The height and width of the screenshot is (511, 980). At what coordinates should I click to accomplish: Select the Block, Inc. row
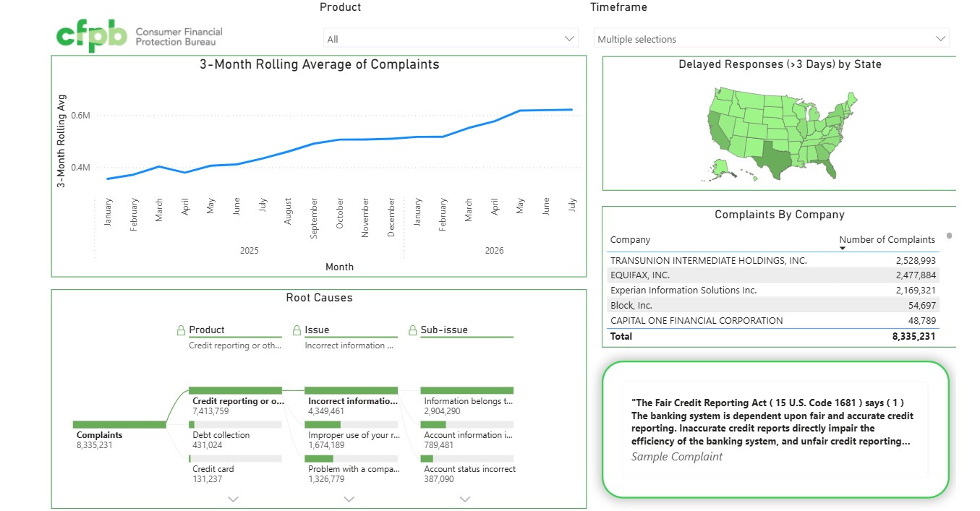click(772, 306)
